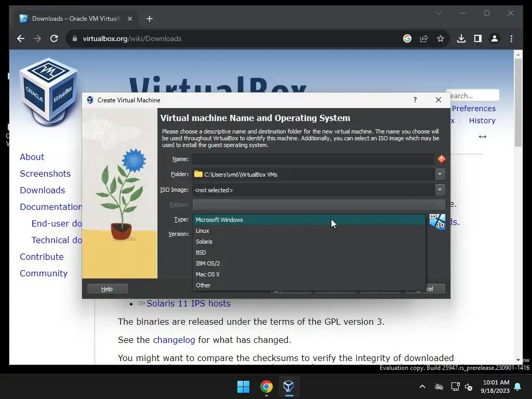Image resolution: width=532 pixels, height=399 pixels.
Task: Click the red name warning icon
Action: pyautogui.click(x=442, y=159)
